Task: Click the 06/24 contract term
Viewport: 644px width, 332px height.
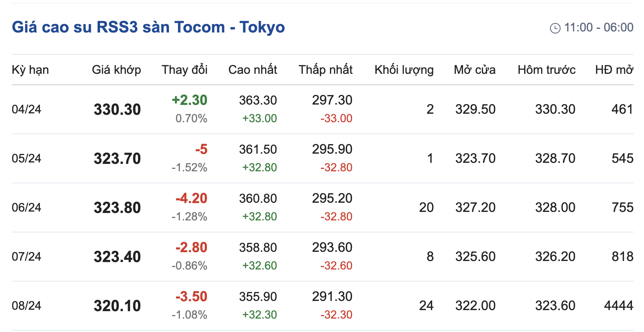Action: point(27,208)
